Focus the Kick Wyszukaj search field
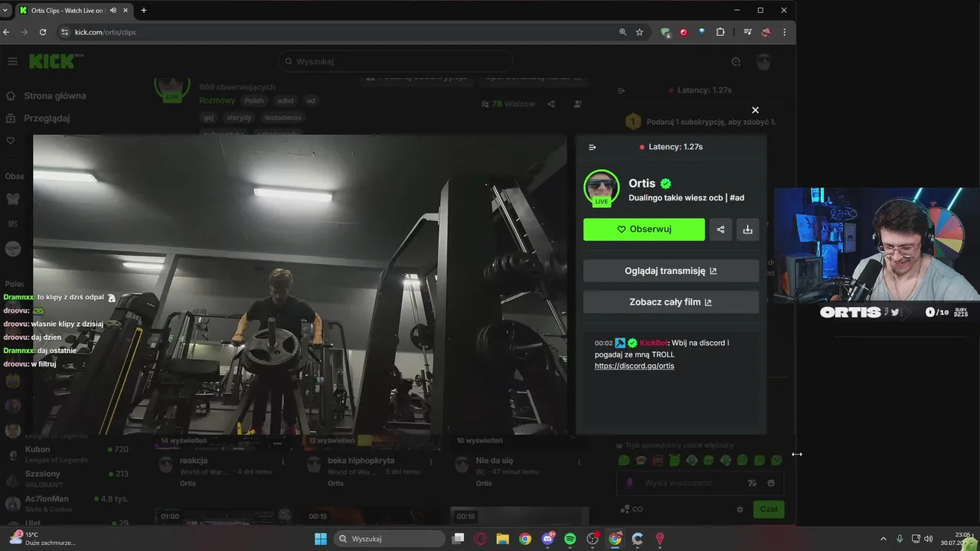Viewport: 980px width, 551px height. click(x=395, y=61)
